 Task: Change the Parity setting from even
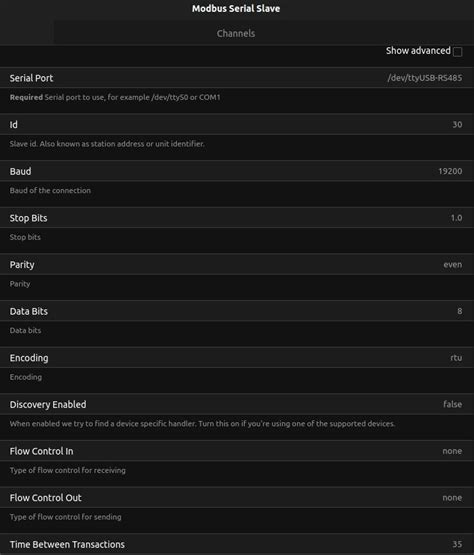coord(452,265)
